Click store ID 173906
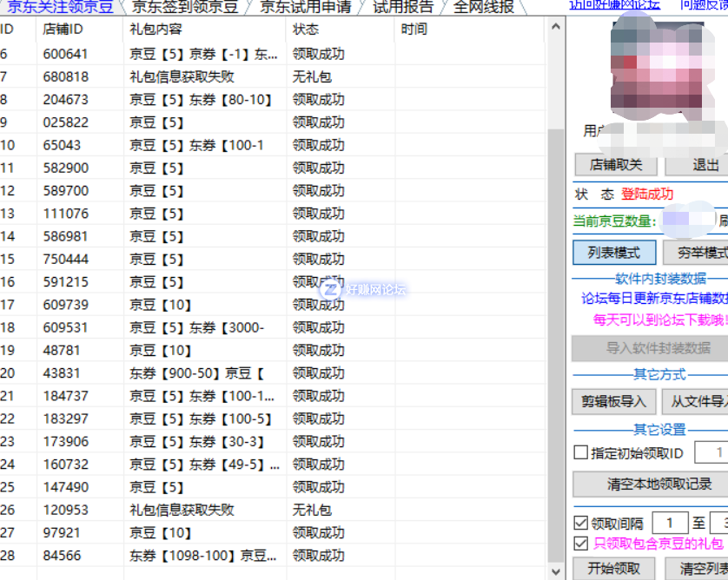Viewport: 728px width, 580px height. click(65, 441)
